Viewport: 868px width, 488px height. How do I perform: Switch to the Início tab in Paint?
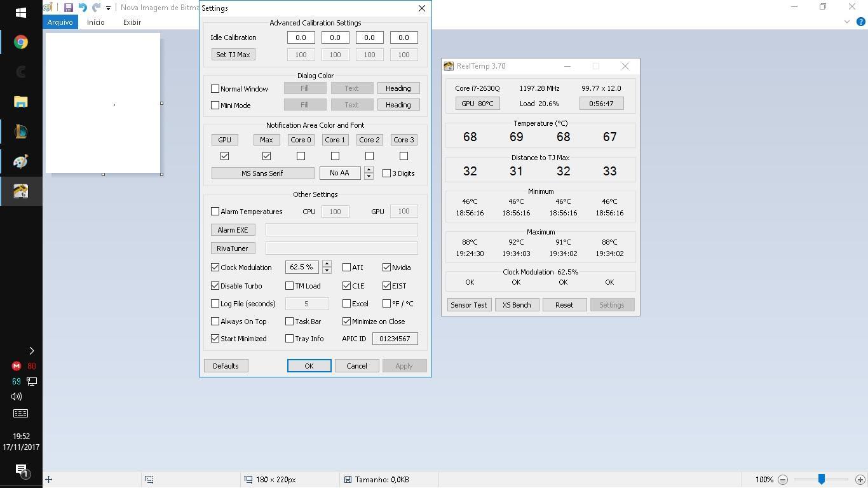96,22
